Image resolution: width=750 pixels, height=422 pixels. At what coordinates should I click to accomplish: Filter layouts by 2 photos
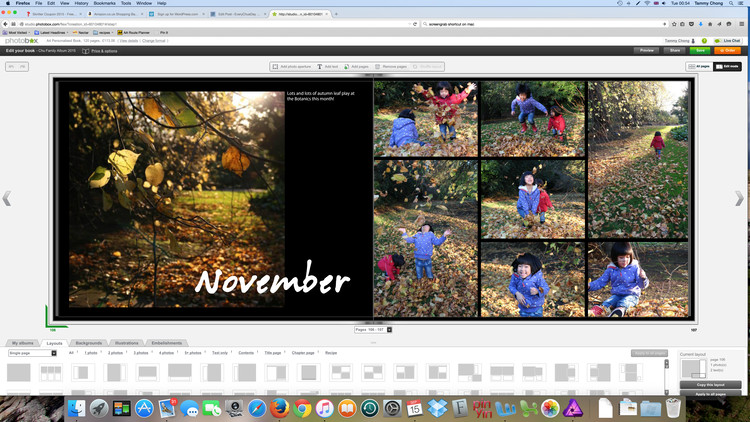click(x=115, y=353)
